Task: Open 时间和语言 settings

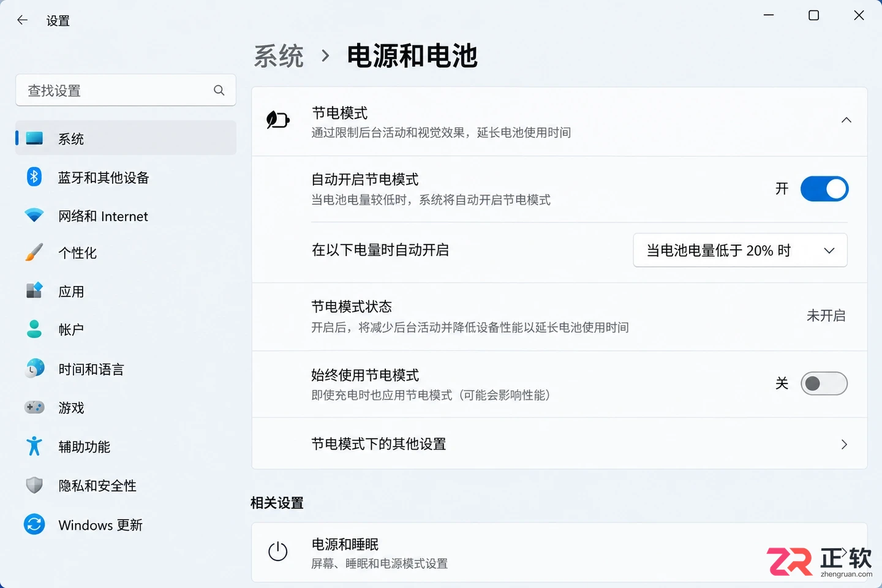Action: [x=126, y=369]
